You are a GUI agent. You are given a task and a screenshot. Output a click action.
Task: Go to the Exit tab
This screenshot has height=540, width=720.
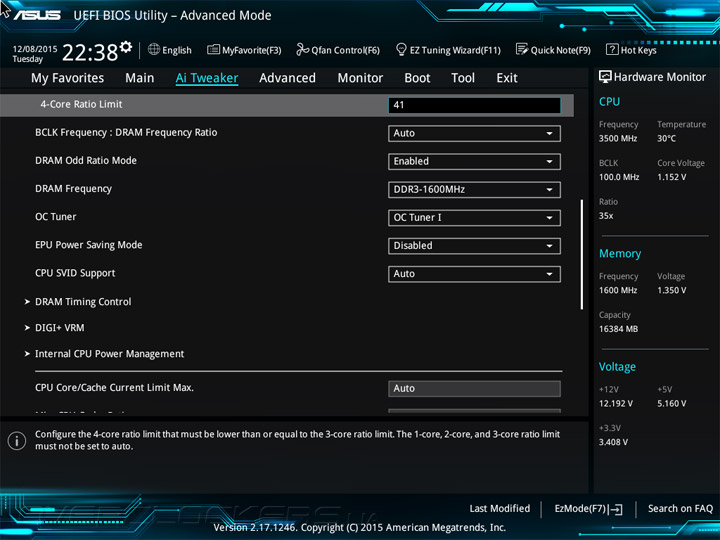click(x=507, y=78)
